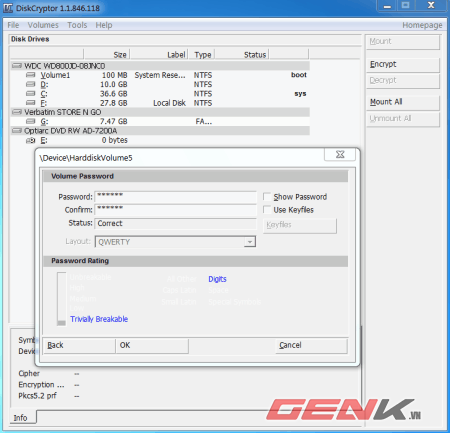
Task: Select the Volume1 row label
Action: tap(55, 75)
